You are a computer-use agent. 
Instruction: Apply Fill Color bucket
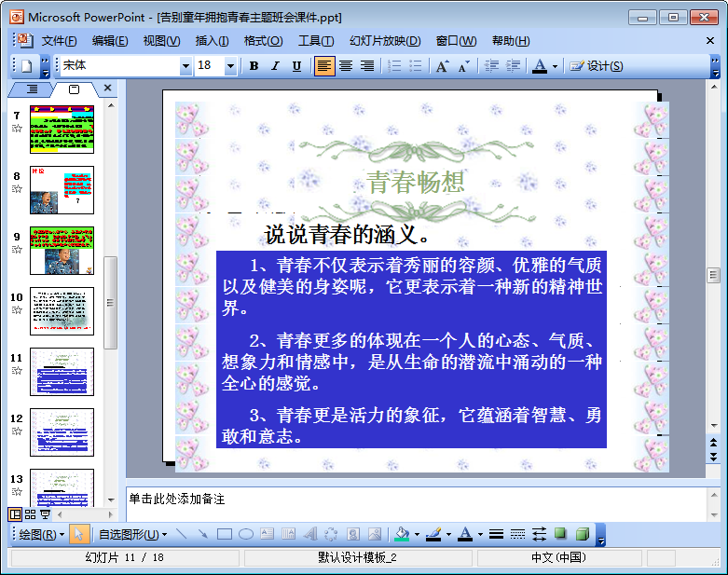(x=402, y=535)
